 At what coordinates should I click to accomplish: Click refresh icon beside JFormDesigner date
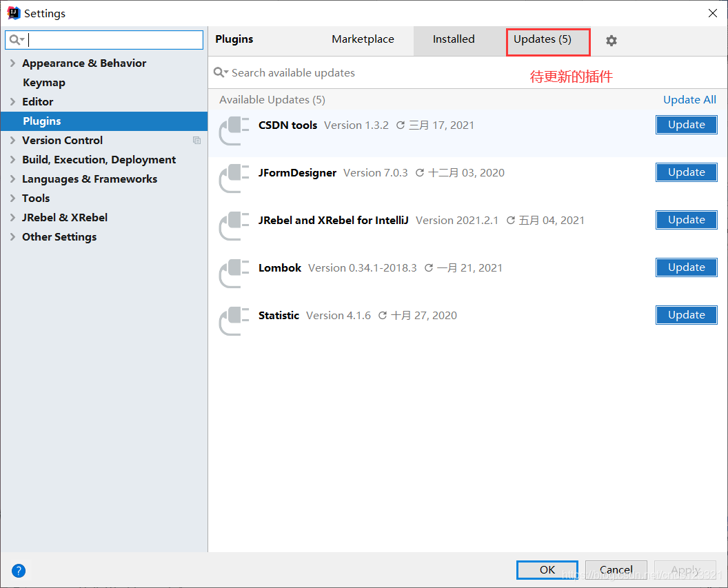tap(420, 172)
